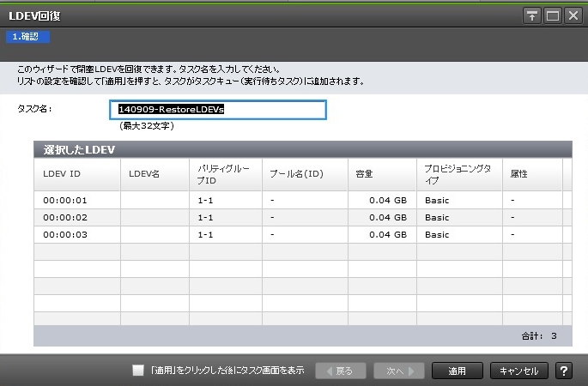Click the disabled 戻る button
This screenshot has width=588, height=386.
[341, 371]
